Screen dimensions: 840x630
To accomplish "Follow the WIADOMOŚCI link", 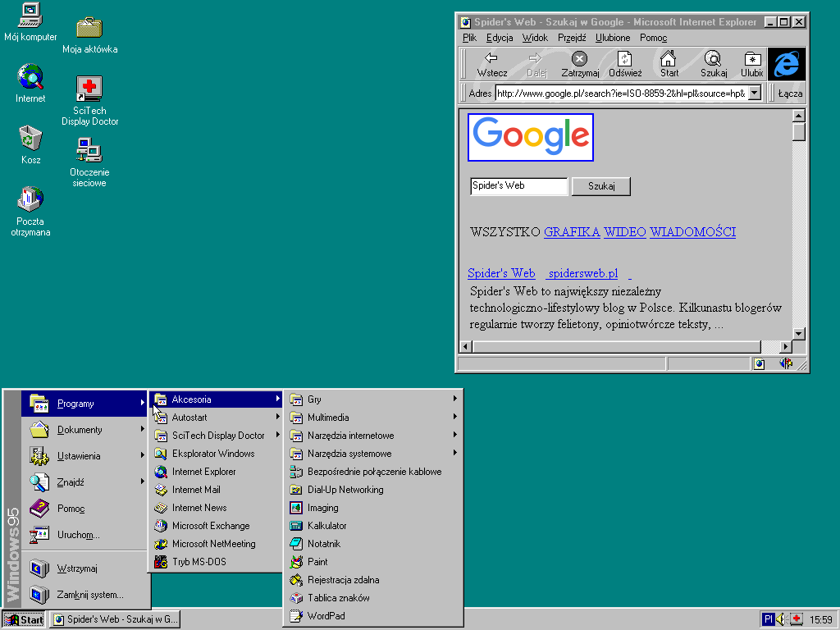I will 692,232.
